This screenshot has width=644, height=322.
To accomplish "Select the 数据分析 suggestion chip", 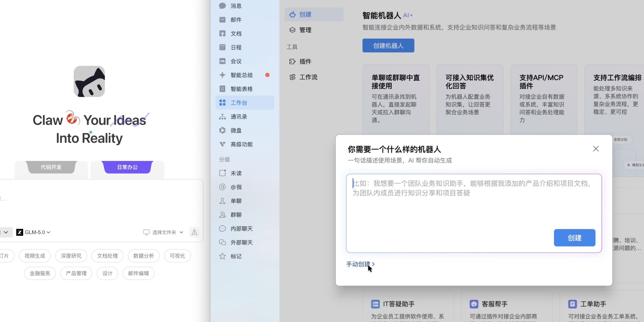I will pyautogui.click(x=143, y=256).
